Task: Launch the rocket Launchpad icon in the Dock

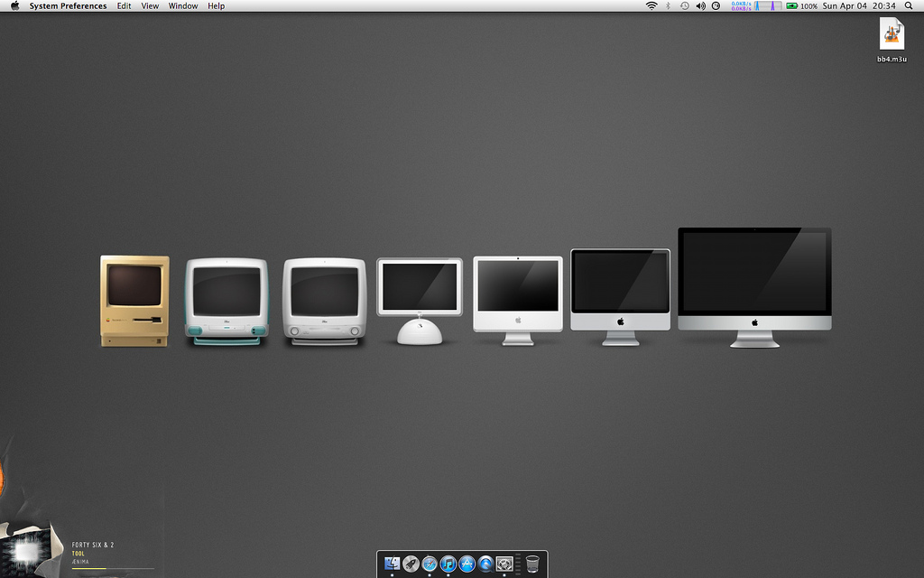Action: coord(411,564)
